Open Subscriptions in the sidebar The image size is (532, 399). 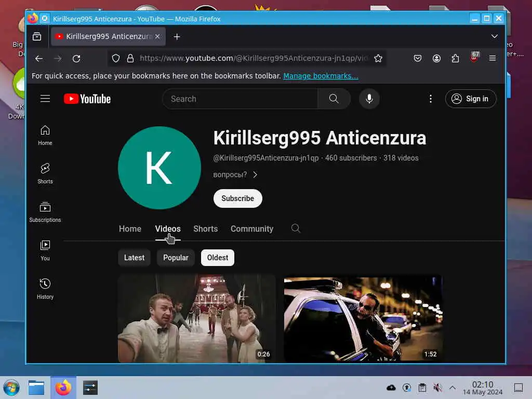[45, 212]
